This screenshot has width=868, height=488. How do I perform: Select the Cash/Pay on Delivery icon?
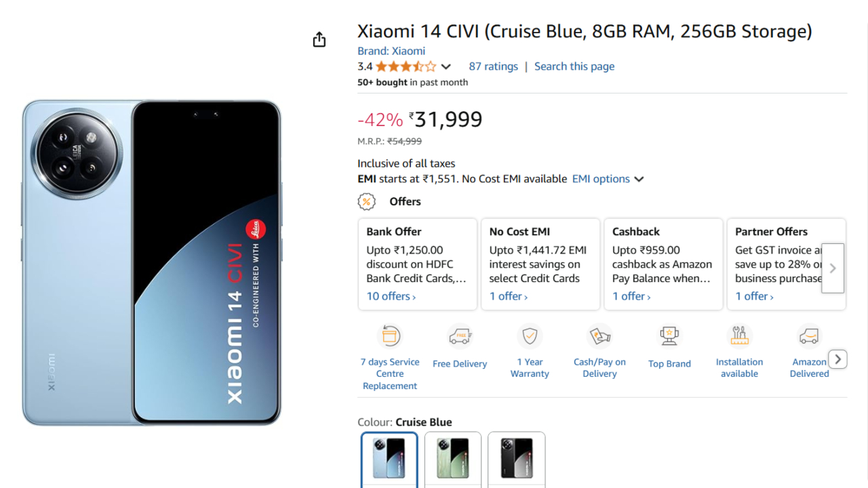click(599, 336)
